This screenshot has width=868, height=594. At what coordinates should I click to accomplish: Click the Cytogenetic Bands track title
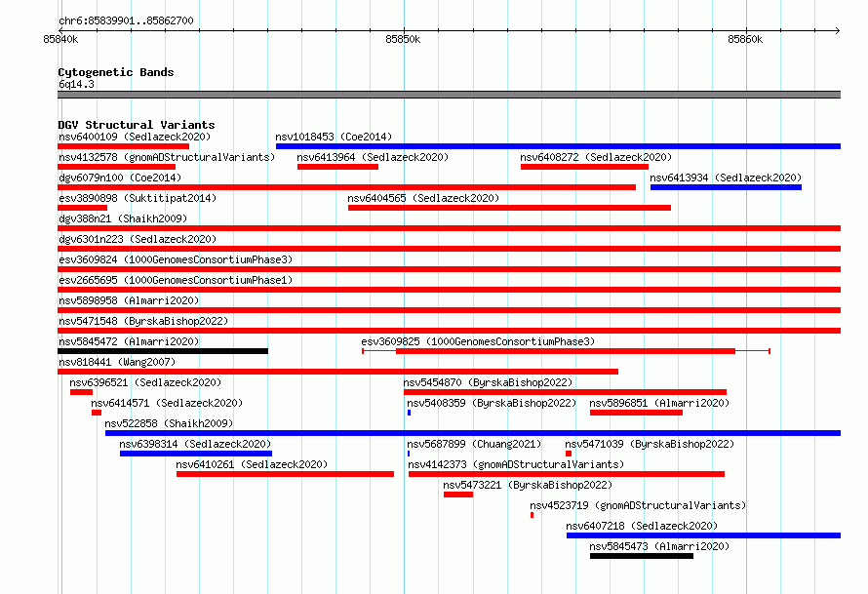click(116, 72)
